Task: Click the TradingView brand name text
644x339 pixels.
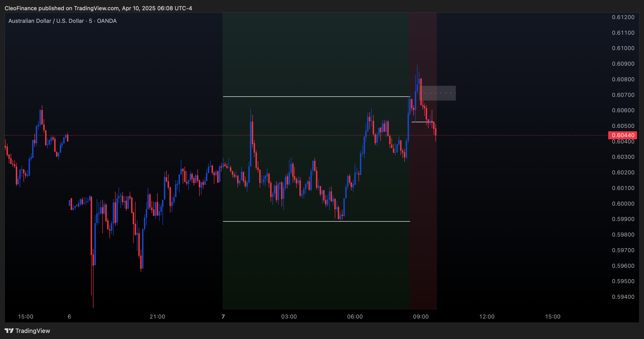Action: point(33,331)
